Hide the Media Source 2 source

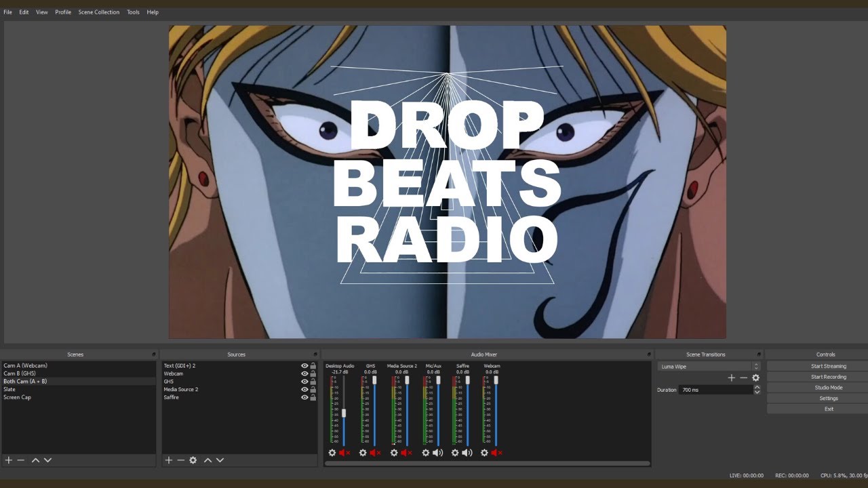click(304, 390)
